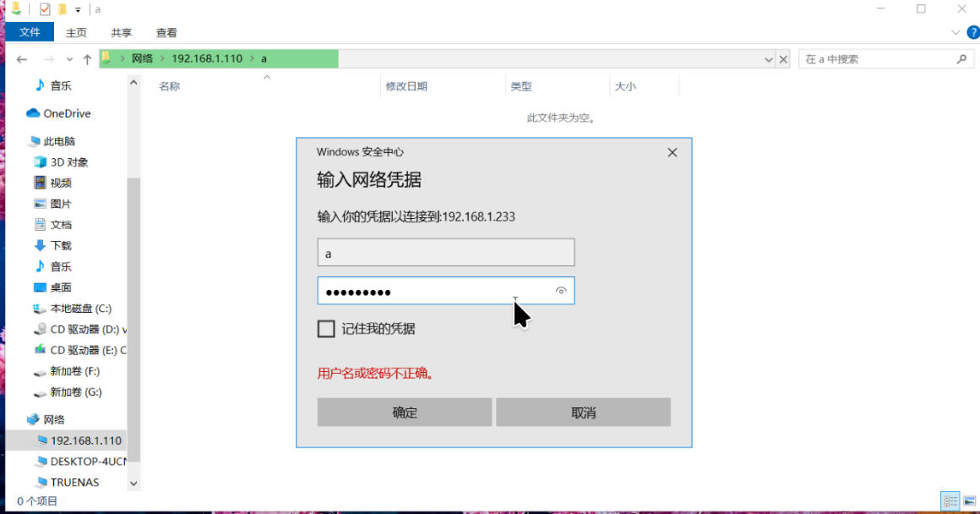Open CD 驱动器 (E:) in sidebar

point(88,350)
